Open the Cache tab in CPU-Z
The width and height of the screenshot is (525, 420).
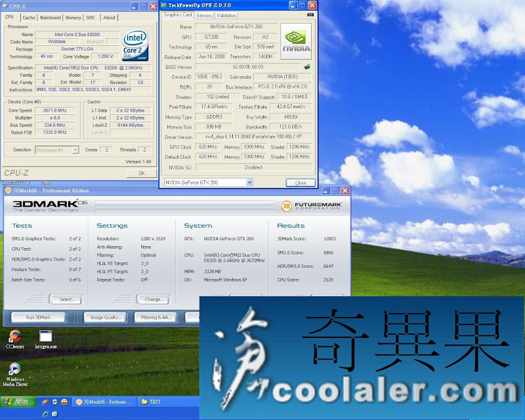pos(29,18)
